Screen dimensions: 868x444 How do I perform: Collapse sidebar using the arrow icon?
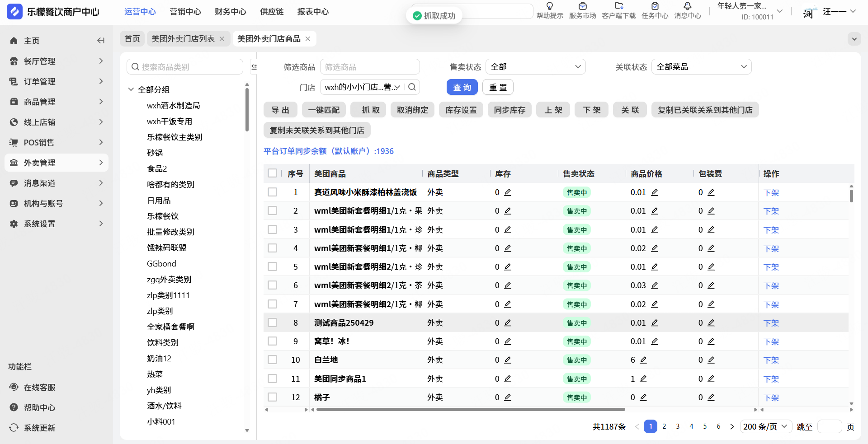tap(100, 41)
